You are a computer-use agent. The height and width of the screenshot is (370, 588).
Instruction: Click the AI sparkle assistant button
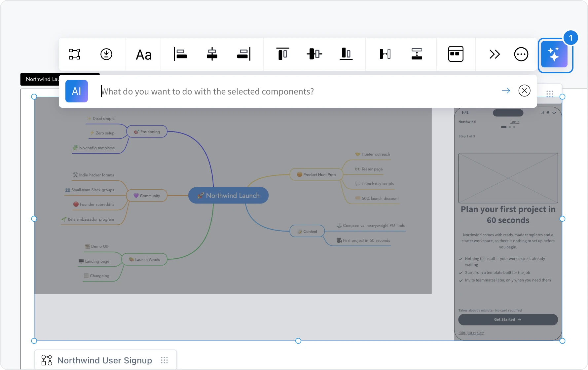pos(554,55)
